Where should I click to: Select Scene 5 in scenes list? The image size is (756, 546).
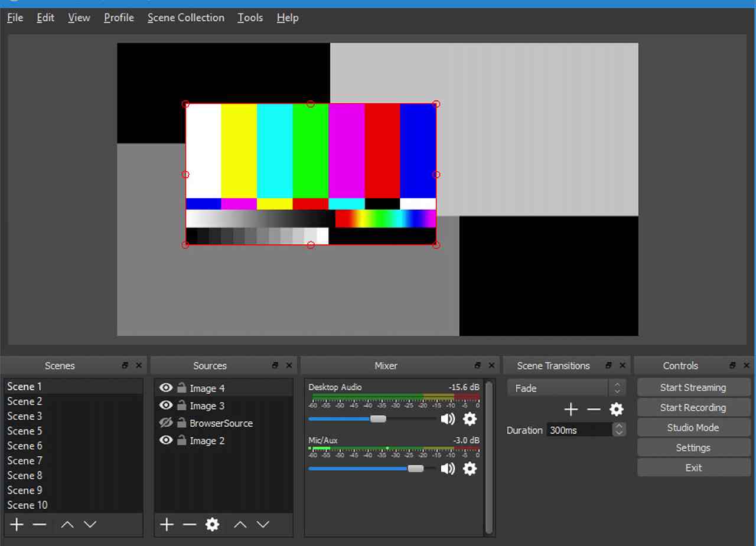(x=25, y=431)
